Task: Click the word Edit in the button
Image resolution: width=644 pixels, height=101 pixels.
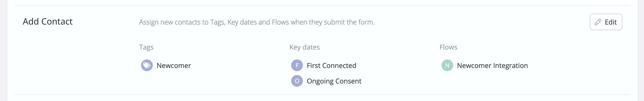Action: tap(611, 22)
